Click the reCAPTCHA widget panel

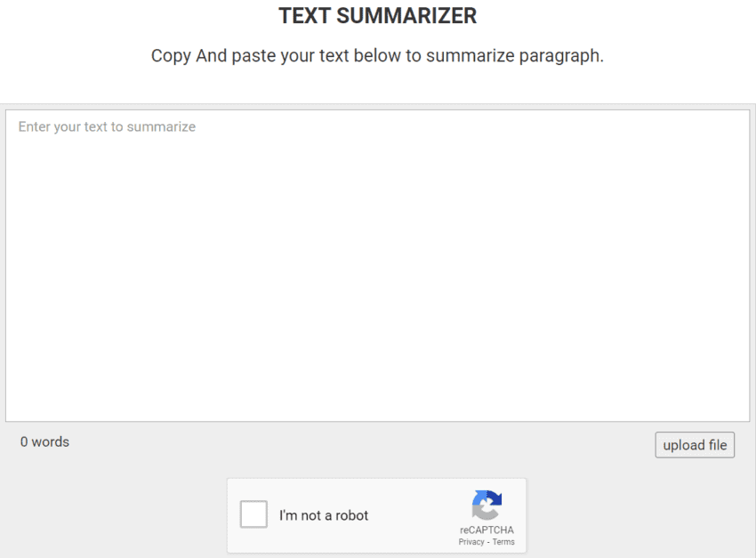click(x=377, y=515)
